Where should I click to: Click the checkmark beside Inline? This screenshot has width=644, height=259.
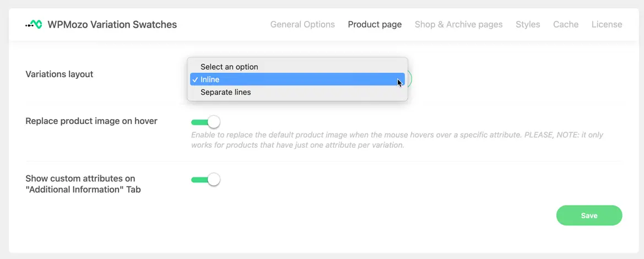195,79
